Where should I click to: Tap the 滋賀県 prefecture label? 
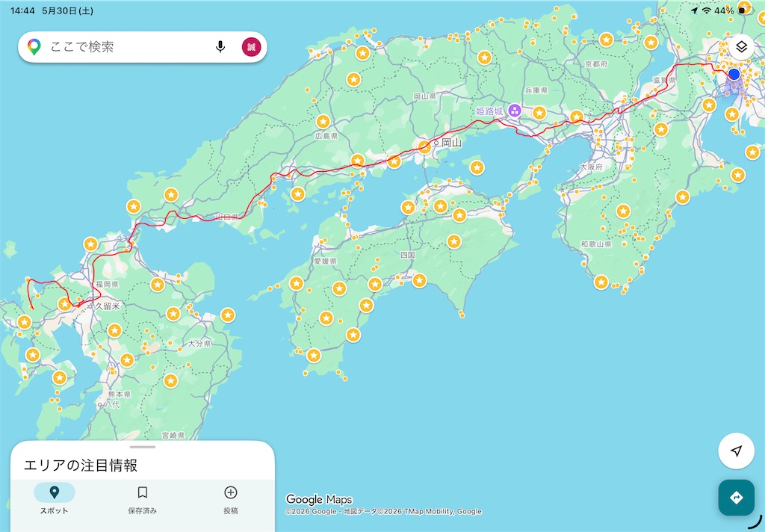coord(664,81)
